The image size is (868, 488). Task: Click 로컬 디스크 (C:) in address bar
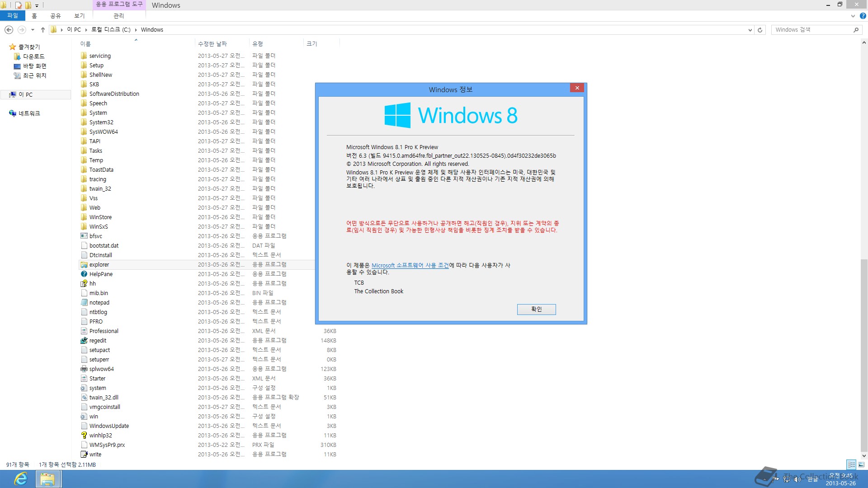[x=111, y=30]
